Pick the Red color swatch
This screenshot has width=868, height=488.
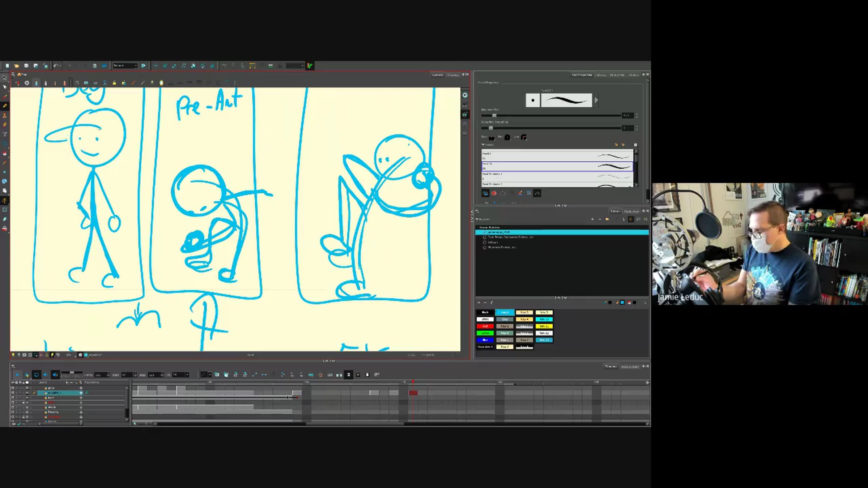485,326
